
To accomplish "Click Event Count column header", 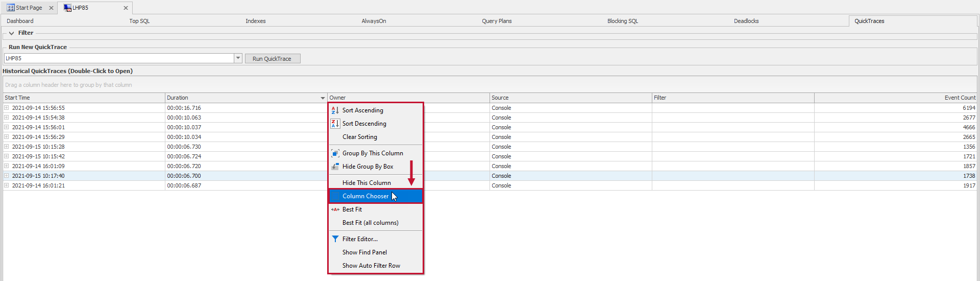I will tap(895, 98).
